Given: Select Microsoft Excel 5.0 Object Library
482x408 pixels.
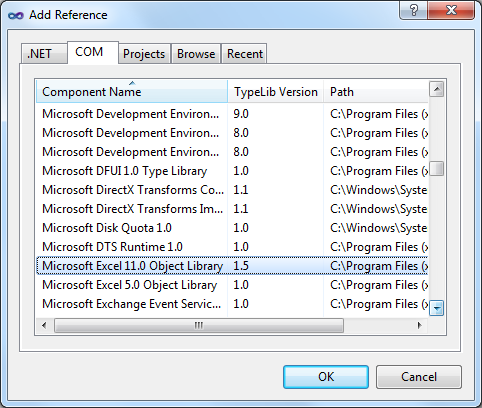Looking at the screenshot, I should click(x=232, y=285).
